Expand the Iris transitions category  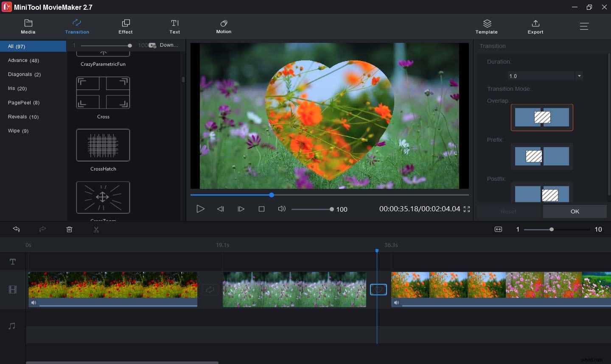[x=17, y=88]
